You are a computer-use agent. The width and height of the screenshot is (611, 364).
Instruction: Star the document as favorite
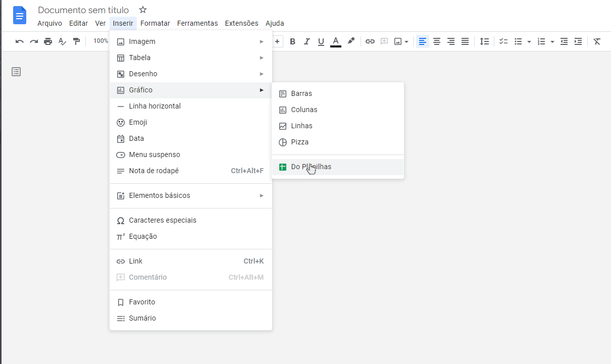click(x=142, y=10)
